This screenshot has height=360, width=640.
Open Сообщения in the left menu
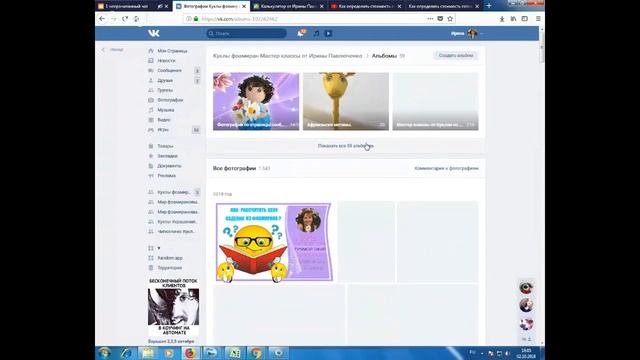point(169,71)
